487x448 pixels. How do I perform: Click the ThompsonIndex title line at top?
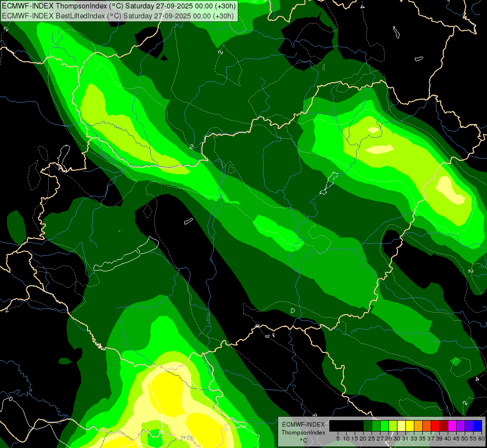click(x=119, y=6)
